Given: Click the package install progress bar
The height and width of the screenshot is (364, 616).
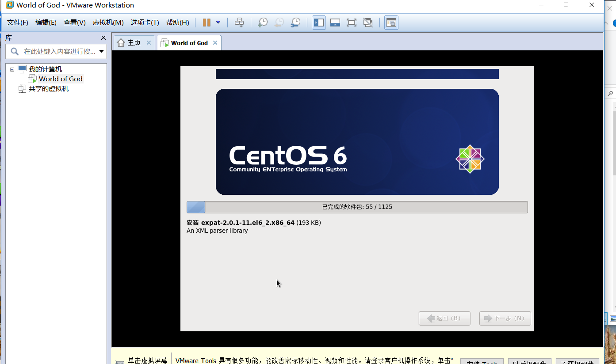Looking at the screenshot, I should pos(357,207).
